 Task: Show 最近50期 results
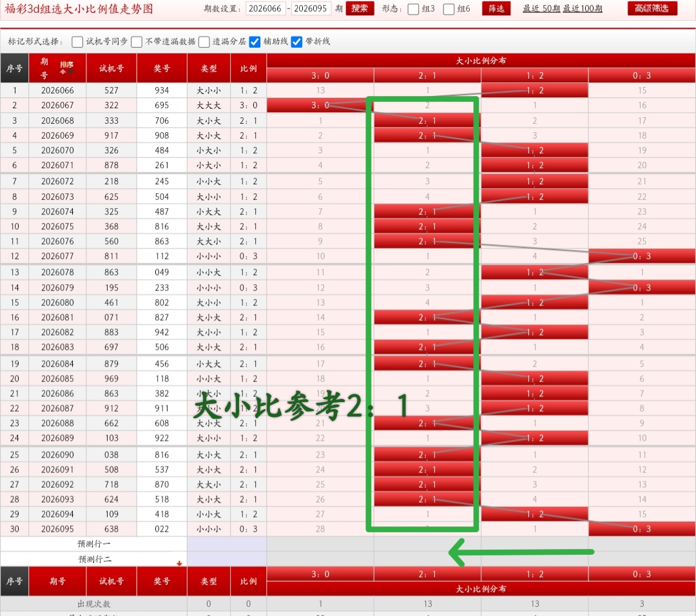tap(541, 9)
